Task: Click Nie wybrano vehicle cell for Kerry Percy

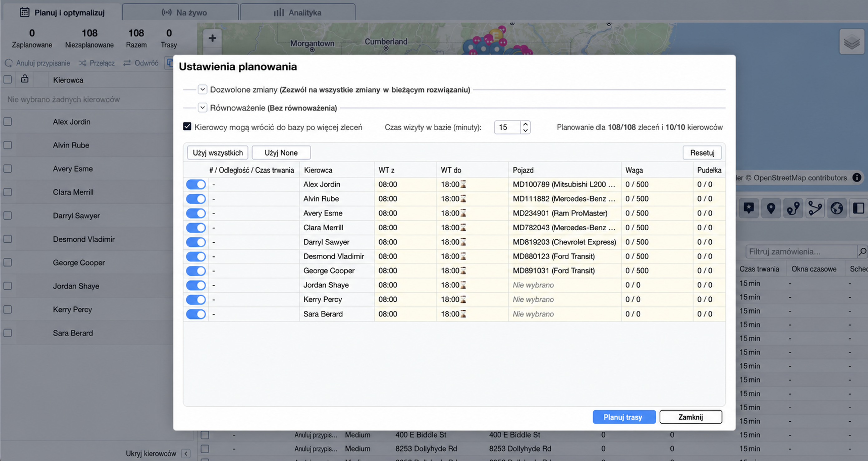Action: (565, 299)
